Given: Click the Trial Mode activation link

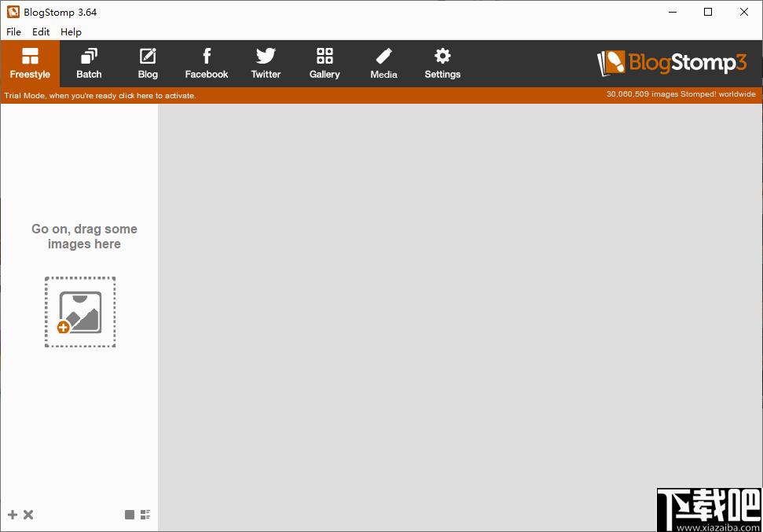Looking at the screenshot, I should click(x=101, y=95).
